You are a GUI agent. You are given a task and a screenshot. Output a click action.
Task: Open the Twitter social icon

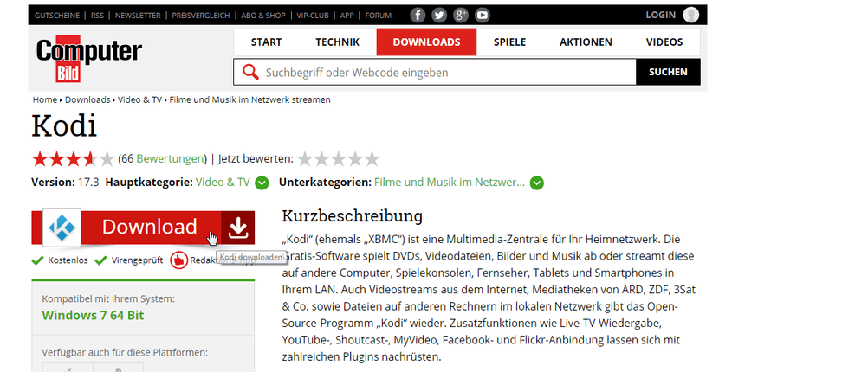pos(439,15)
